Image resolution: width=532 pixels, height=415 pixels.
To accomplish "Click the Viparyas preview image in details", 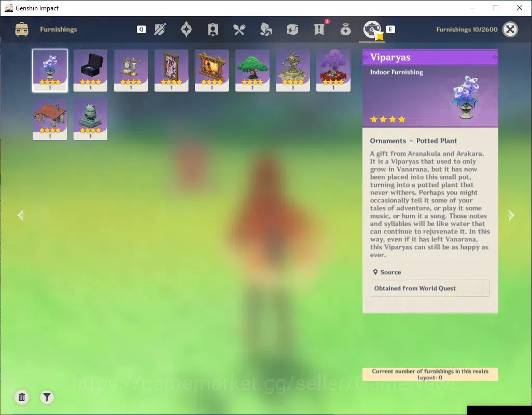I will click(465, 97).
